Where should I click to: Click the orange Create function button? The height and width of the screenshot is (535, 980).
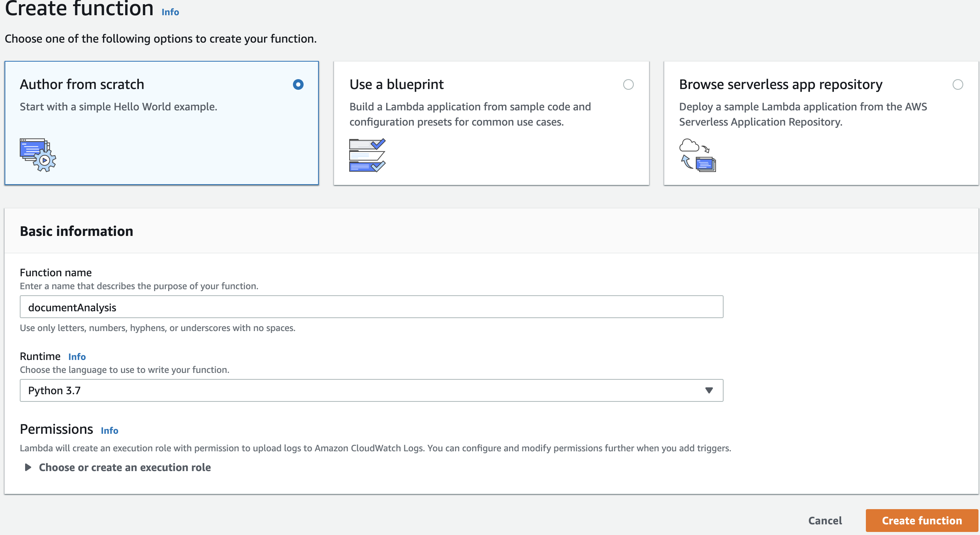tap(922, 521)
